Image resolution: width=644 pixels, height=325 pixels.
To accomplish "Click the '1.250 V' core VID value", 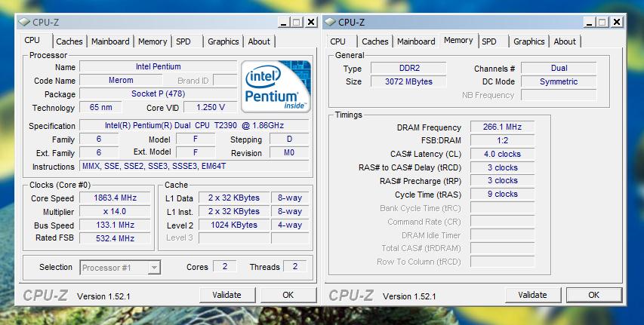I will click(211, 107).
